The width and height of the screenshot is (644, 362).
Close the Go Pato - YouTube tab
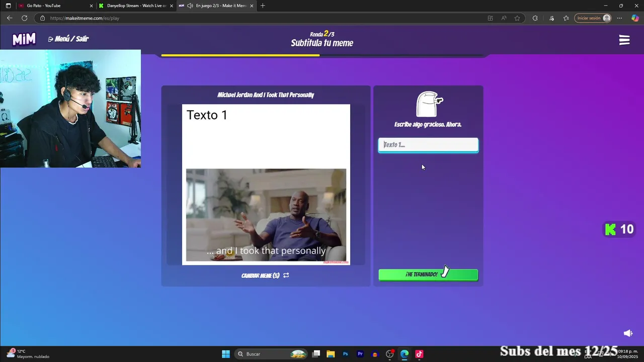click(x=92, y=6)
